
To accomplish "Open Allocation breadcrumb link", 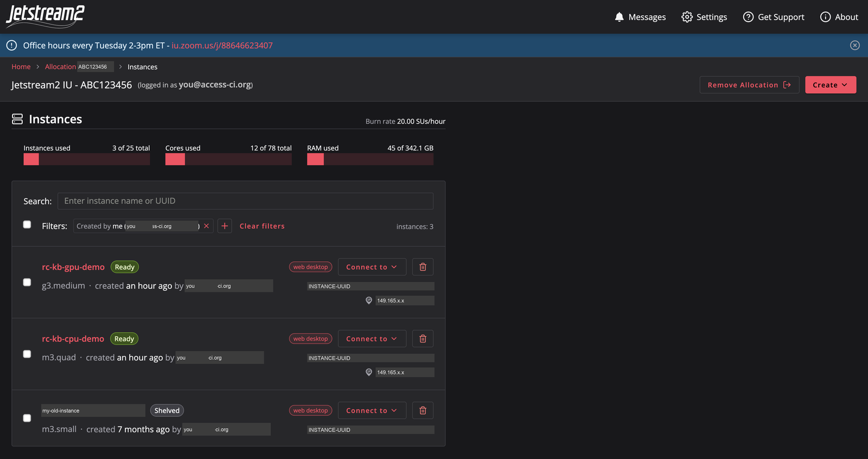I will [60, 67].
